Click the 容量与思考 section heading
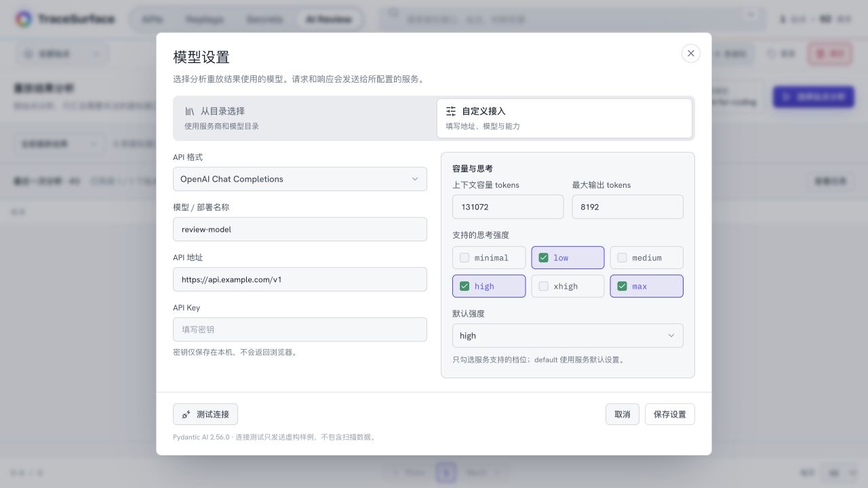This screenshot has height=488, width=868. tap(472, 168)
